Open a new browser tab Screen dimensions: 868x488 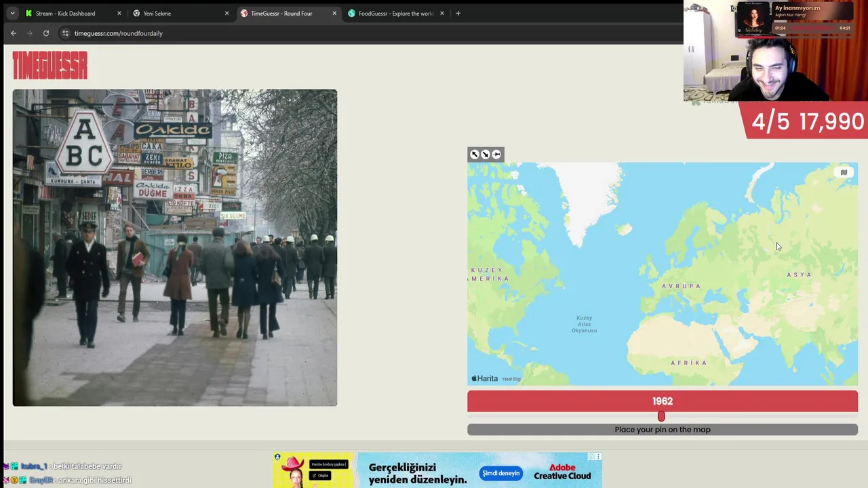tap(458, 13)
